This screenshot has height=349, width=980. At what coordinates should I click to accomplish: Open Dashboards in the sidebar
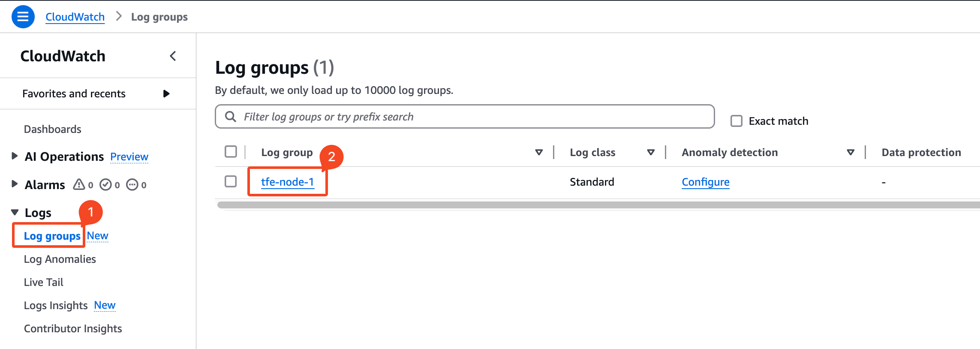point(53,129)
